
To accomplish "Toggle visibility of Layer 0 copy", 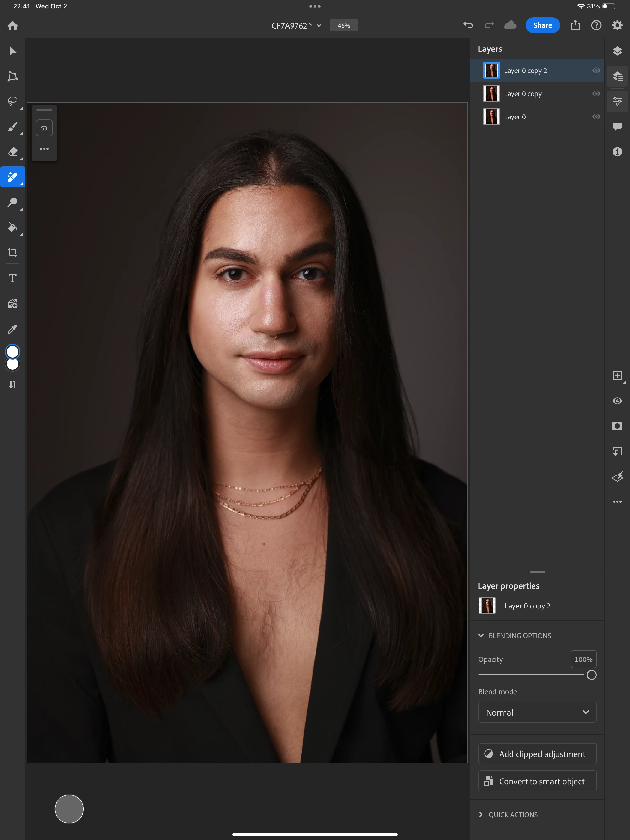I will point(596,94).
